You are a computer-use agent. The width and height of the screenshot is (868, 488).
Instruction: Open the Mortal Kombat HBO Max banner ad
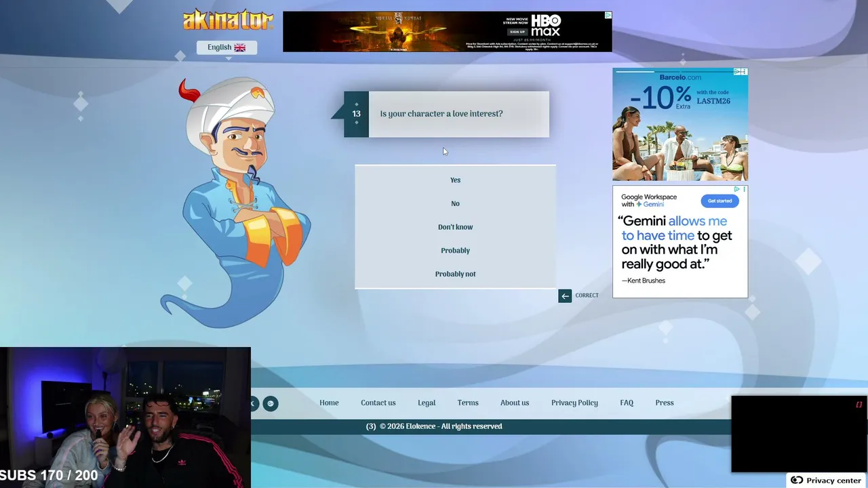click(448, 31)
